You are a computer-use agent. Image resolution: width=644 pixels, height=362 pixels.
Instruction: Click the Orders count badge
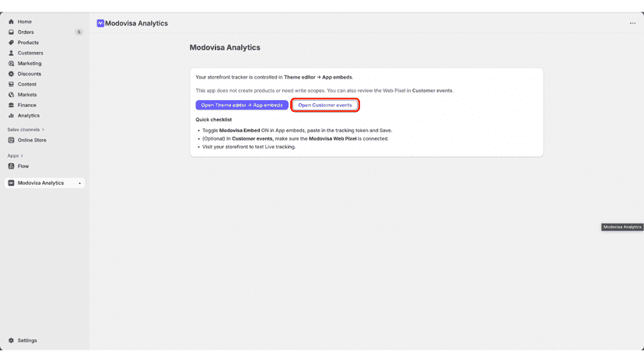79,32
